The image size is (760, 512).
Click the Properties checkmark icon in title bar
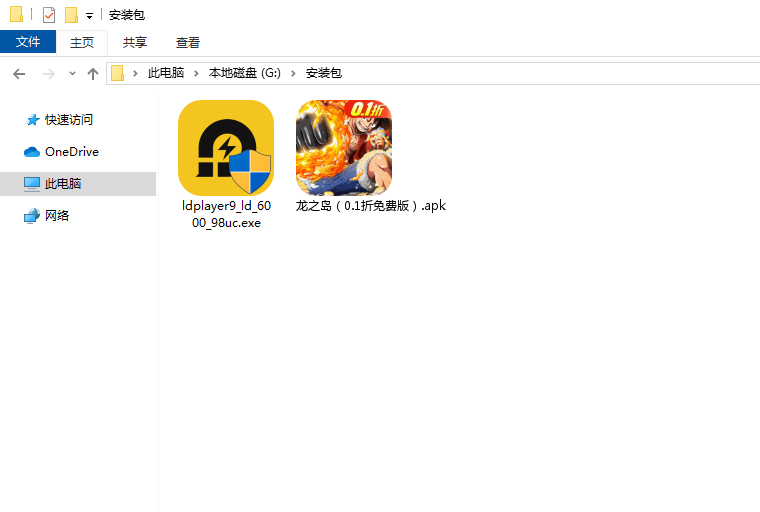pyautogui.click(x=49, y=15)
